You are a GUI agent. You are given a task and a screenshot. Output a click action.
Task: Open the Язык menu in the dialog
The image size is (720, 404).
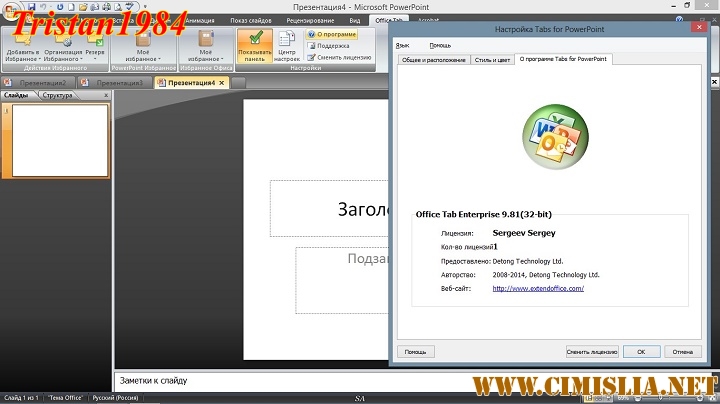tap(402, 45)
